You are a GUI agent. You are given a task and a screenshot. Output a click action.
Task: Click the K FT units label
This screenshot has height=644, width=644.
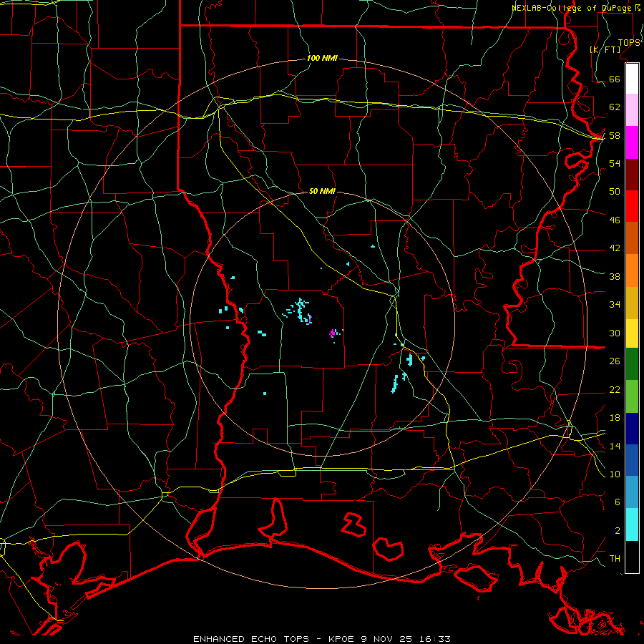pos(605,49)
